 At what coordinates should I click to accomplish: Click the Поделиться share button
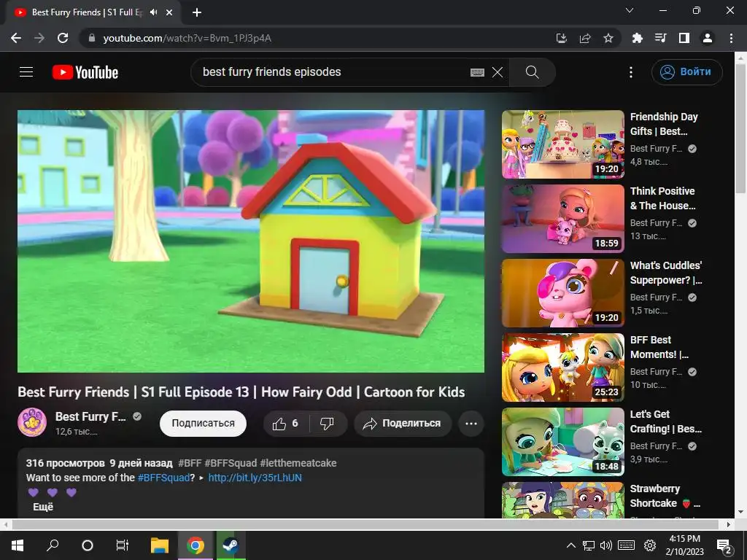[x=403, y=424]
